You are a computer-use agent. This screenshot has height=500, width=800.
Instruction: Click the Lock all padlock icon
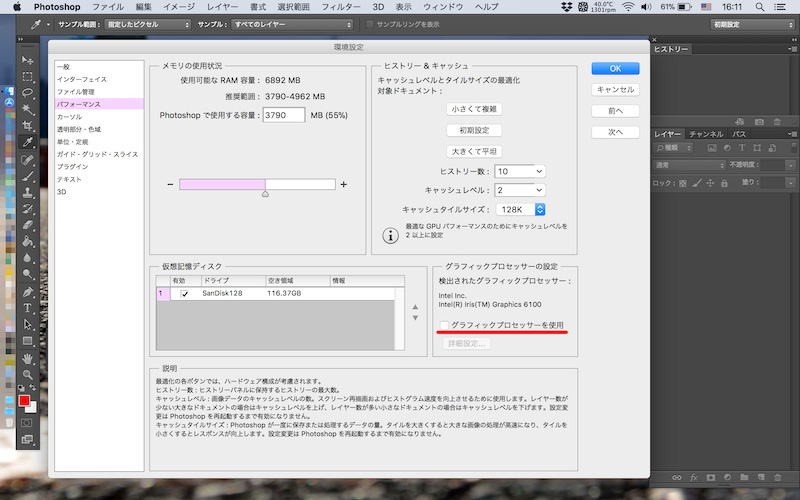point(724,183)
